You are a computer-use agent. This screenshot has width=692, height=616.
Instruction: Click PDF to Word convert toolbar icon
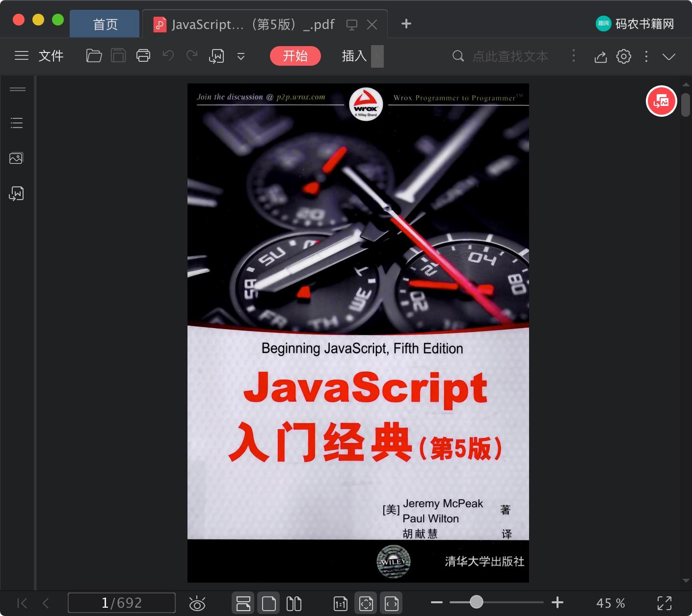tap(216, 56)
